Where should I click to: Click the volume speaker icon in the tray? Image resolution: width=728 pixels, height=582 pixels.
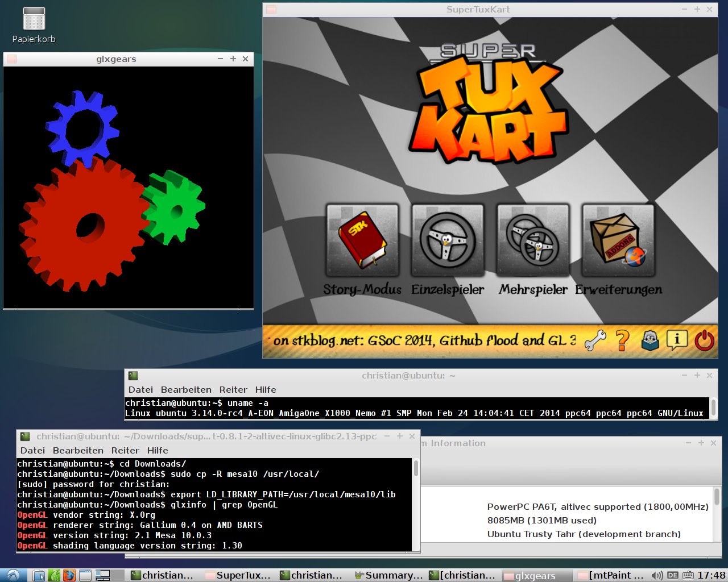pyautogui.click(x=656, y=575)
